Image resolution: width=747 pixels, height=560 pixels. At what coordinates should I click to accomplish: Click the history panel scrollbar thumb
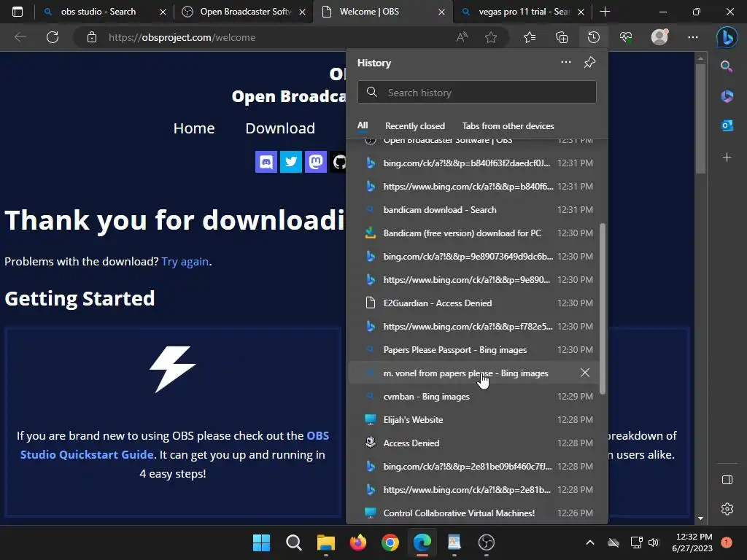(x=602, y=308)
